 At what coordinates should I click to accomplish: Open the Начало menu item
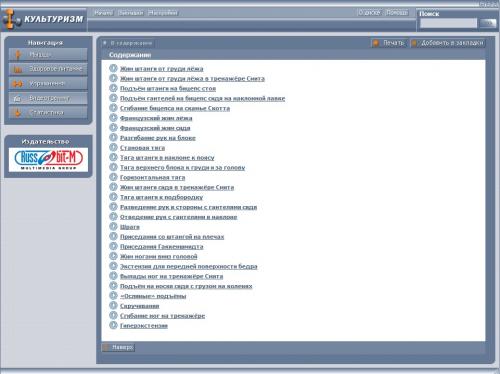(x=103, y=13)
